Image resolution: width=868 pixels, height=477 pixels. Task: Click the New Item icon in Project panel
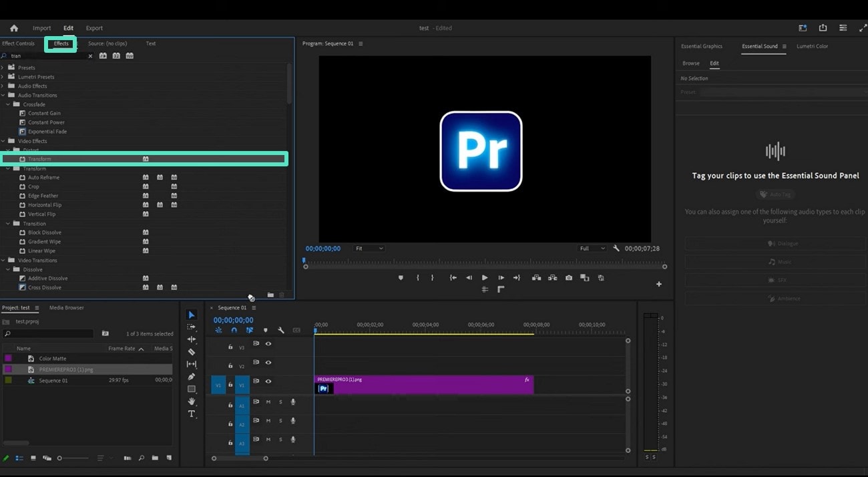click(169, 458)
